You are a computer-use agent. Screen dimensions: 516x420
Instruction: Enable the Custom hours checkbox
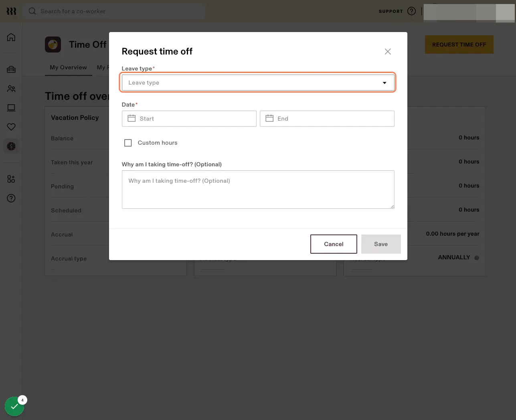[x=128, y=143]
